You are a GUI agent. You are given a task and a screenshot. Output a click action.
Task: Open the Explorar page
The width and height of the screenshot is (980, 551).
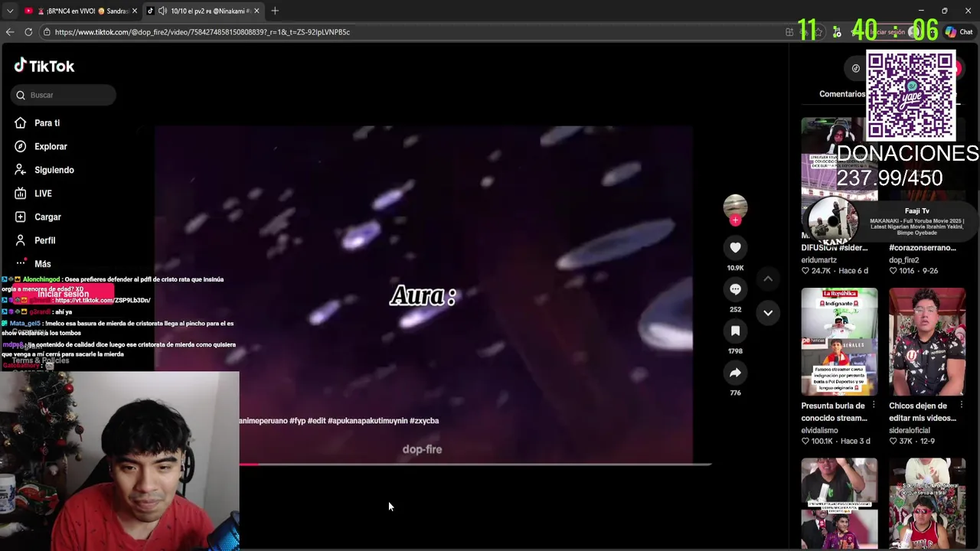tap(51, 146)
